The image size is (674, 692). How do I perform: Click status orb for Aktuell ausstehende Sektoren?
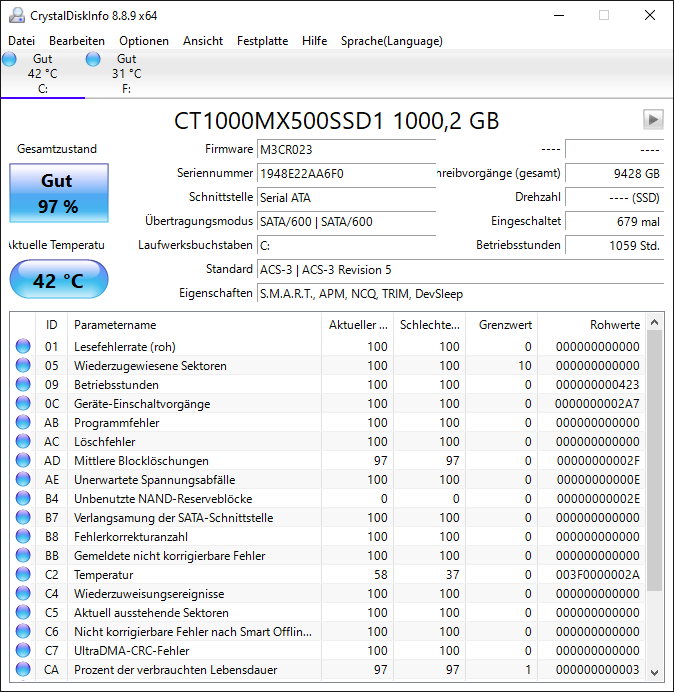(23, 612)
